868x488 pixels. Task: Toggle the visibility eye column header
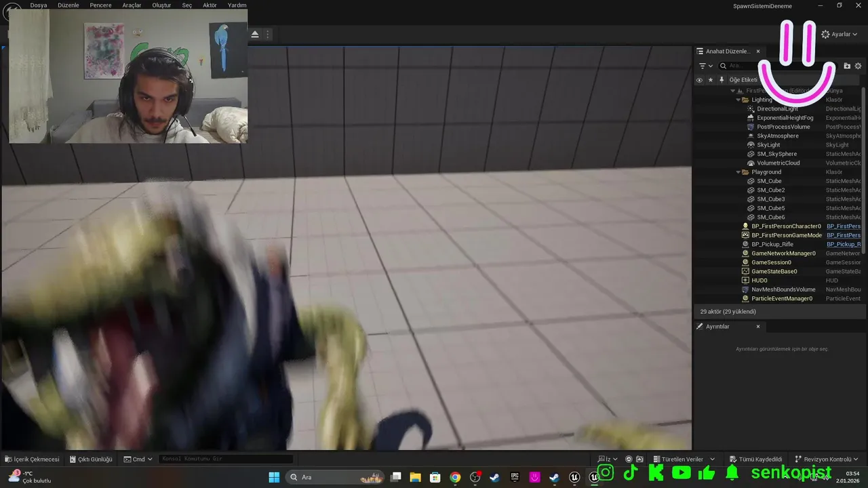699,80
